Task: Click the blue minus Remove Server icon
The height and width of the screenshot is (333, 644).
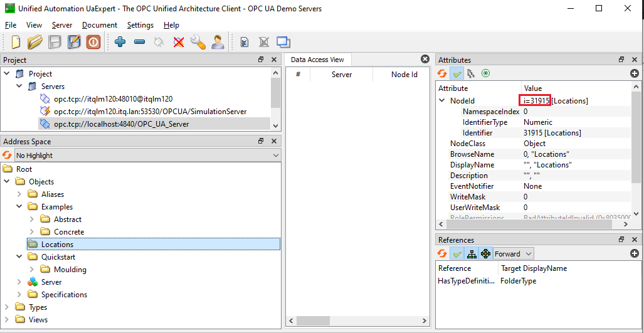Action: tap(140, 42)
